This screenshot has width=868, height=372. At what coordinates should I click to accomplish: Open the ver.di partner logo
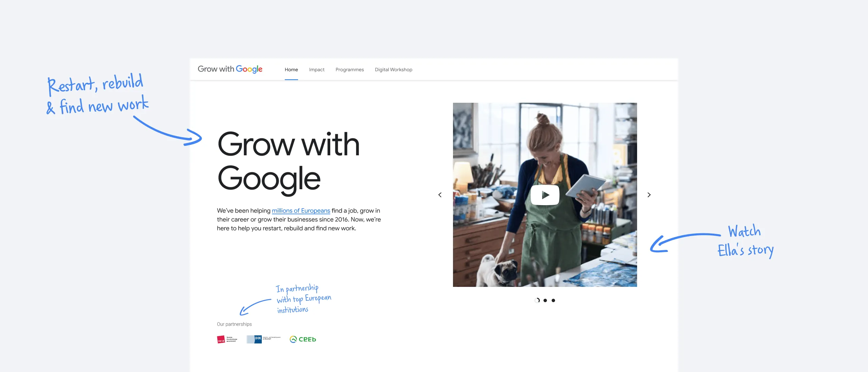227,339
